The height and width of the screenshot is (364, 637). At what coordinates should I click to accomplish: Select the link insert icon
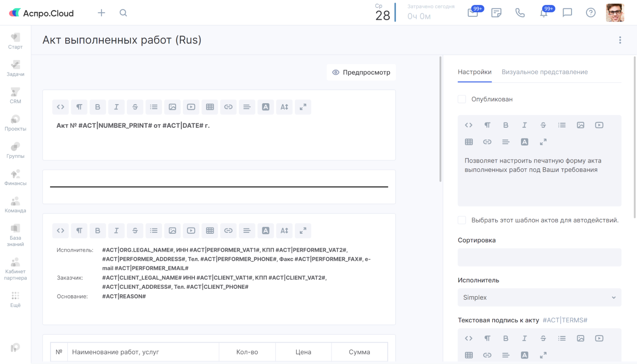pyautogui.click(x=228, y=107)
